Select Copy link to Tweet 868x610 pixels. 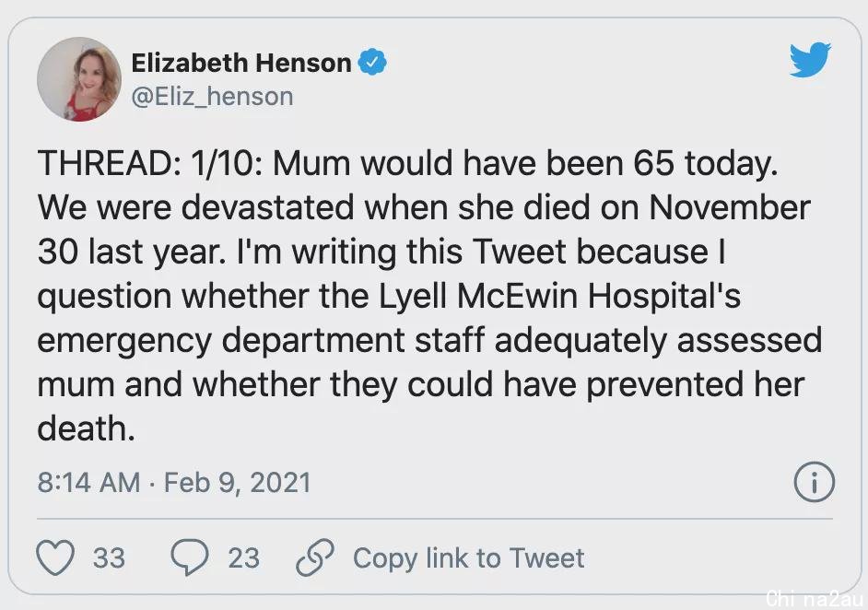pyautogui.click(x=469, y=558)
